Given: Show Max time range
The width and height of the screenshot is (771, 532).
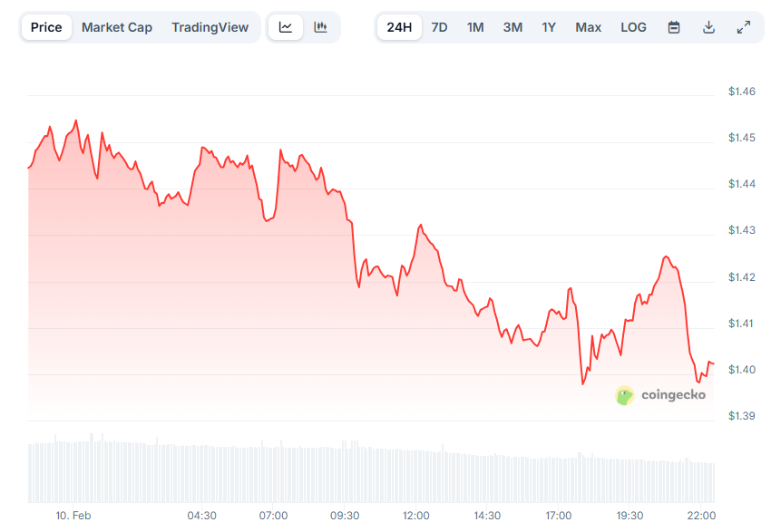Looking at the screenshot, I should pos(588,27).
